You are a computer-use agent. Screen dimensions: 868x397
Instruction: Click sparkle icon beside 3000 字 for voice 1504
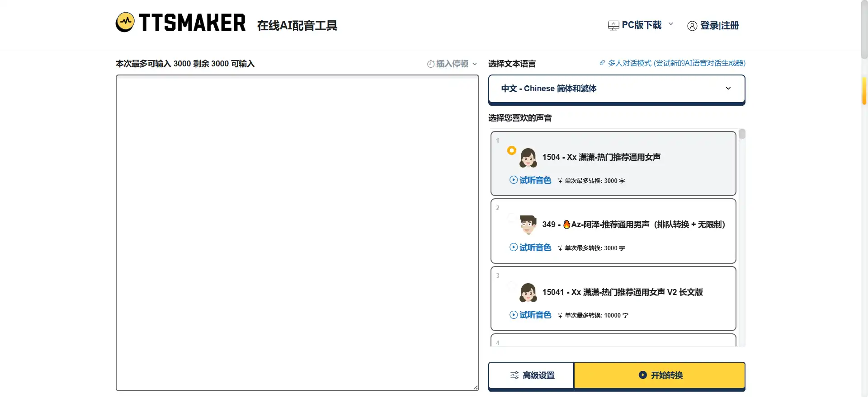[560, 181]
